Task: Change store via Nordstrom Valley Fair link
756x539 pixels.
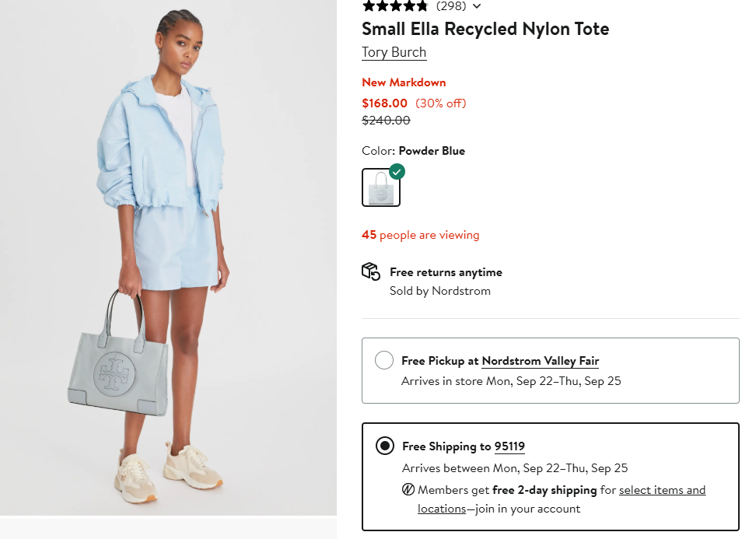Action: [540, 361]
